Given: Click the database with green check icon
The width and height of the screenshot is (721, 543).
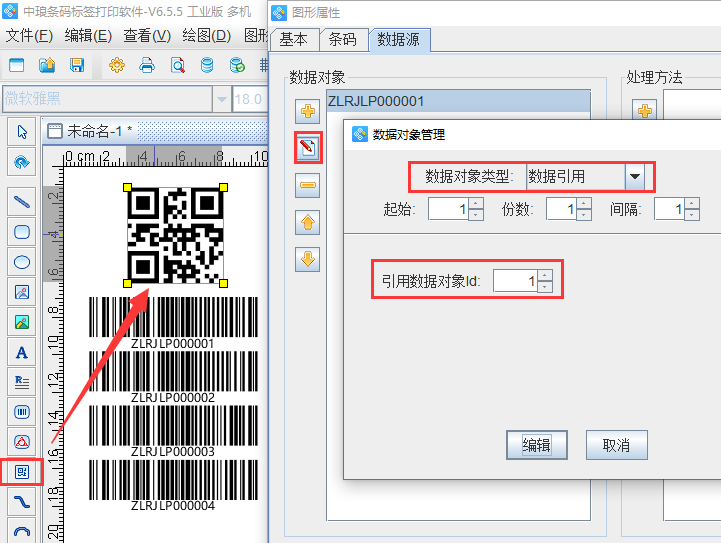Looking at the screenshot, I should (x=237, y=65).
